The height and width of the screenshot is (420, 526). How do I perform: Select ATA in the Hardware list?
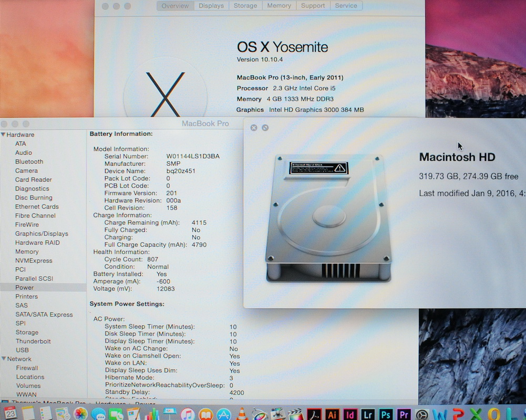coord(20,143)
